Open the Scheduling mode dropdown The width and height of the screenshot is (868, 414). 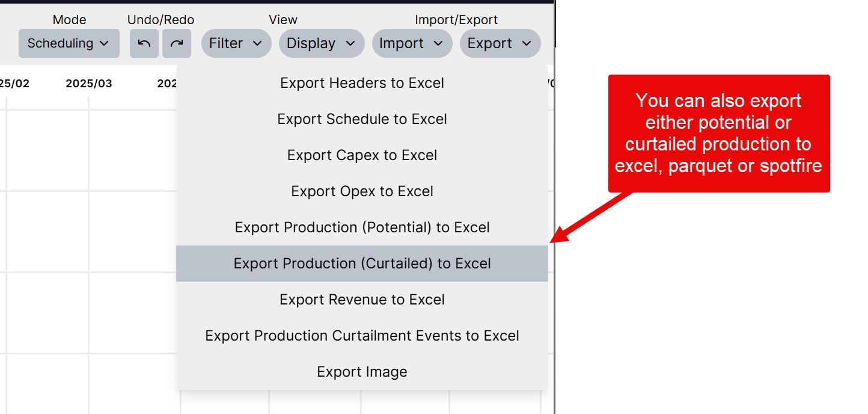click(69, 43)
